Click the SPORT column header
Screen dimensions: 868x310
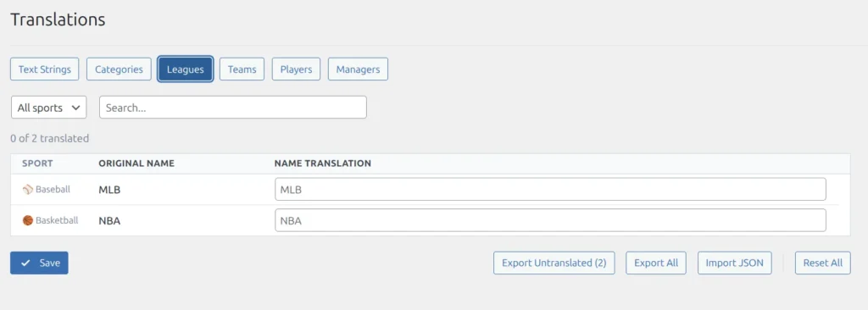click(x=37, y=163)
